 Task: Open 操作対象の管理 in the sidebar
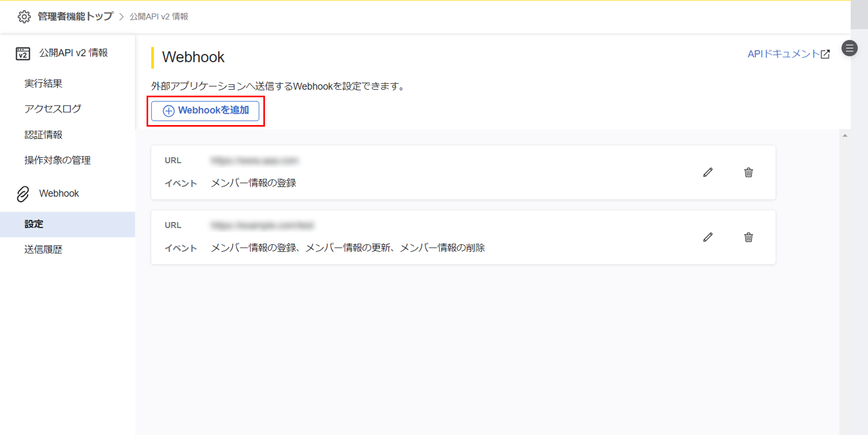point(57,160)
